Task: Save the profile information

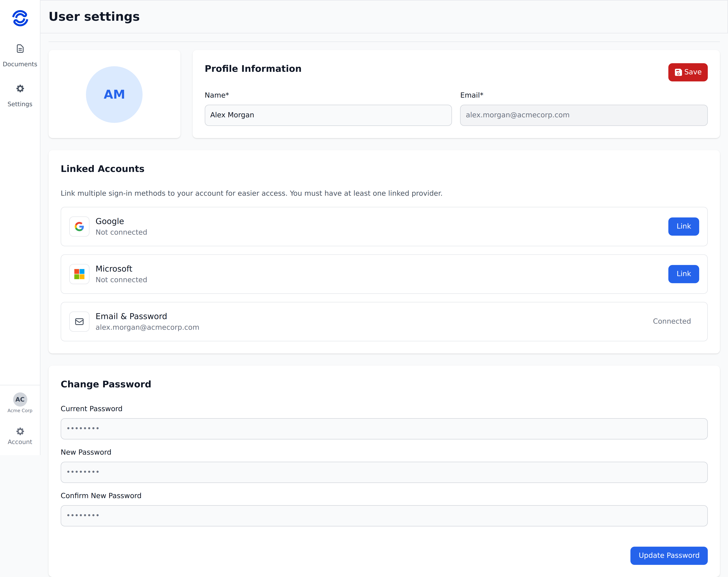Action: [688, 72]
